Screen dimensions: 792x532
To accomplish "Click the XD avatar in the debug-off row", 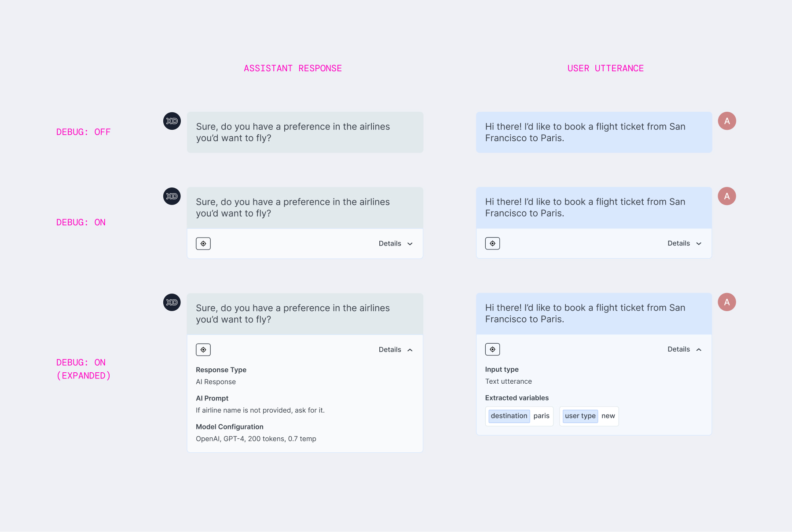I will point(172,121).
